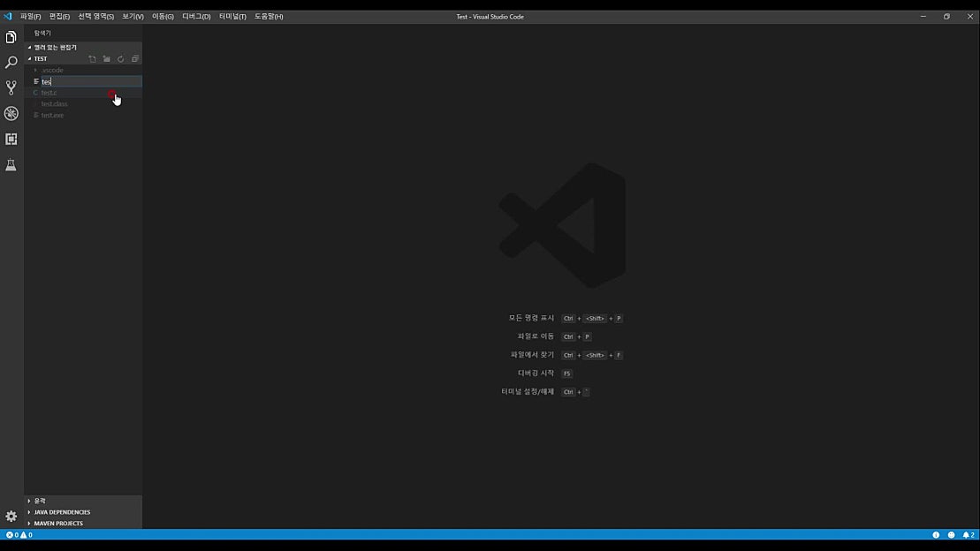Show errors and warnings from the status bar

tap(19, 534)
